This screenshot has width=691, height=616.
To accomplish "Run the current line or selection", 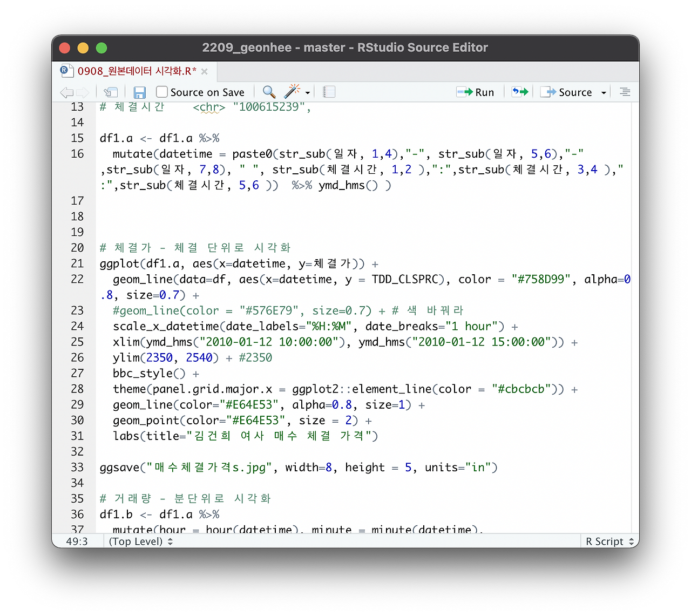I will (475, 92).
